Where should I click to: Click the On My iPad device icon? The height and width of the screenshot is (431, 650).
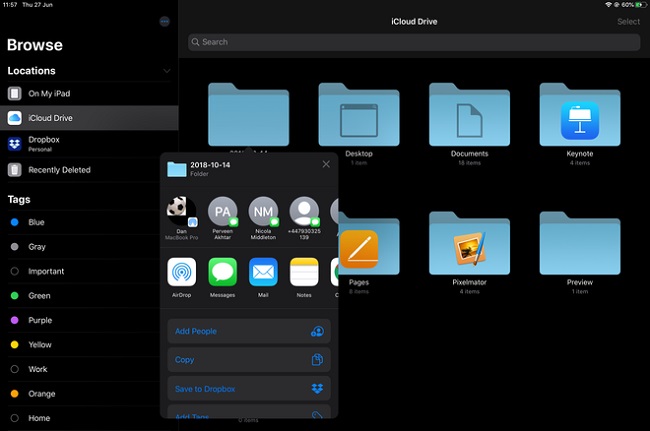(15, 94)
